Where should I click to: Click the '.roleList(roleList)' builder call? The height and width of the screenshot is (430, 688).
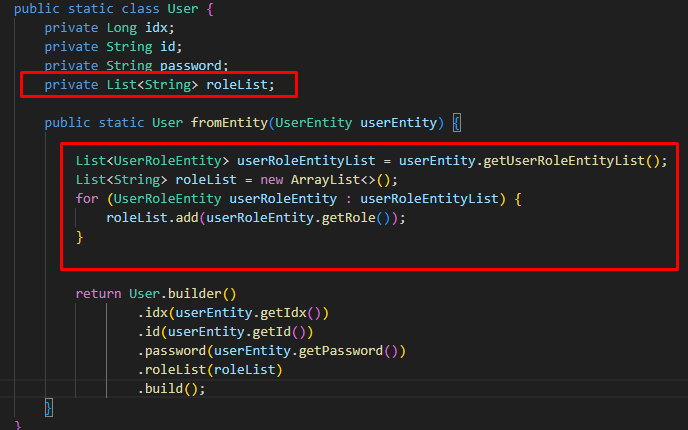(210, 370)
